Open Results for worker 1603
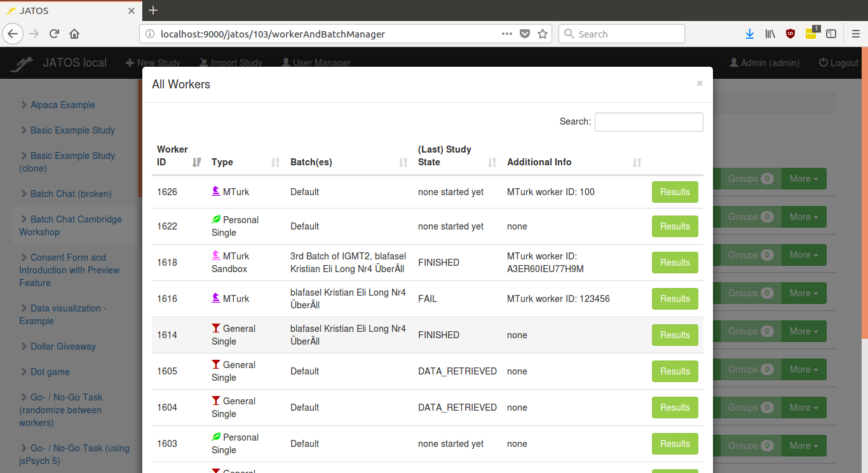The width and height of the screenshot is (868, 473). [x=675, y=444]
